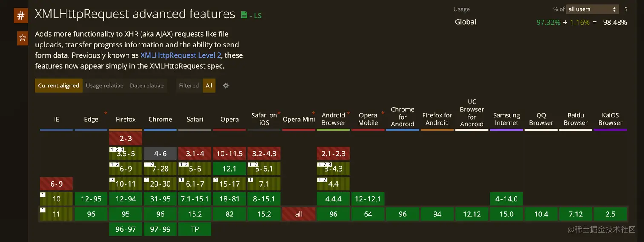Select the Edge 12-95 cell
The image size is (644, 242).
click(91, 199)
